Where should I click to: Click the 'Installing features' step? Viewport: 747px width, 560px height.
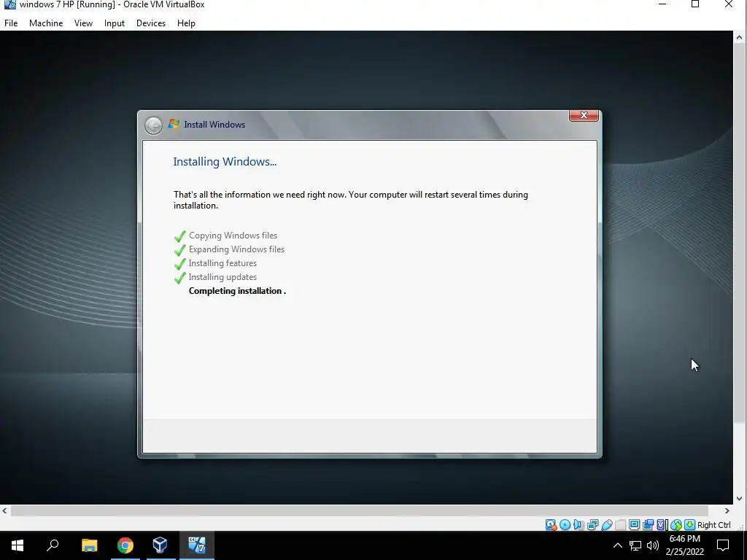coord(222,262)
